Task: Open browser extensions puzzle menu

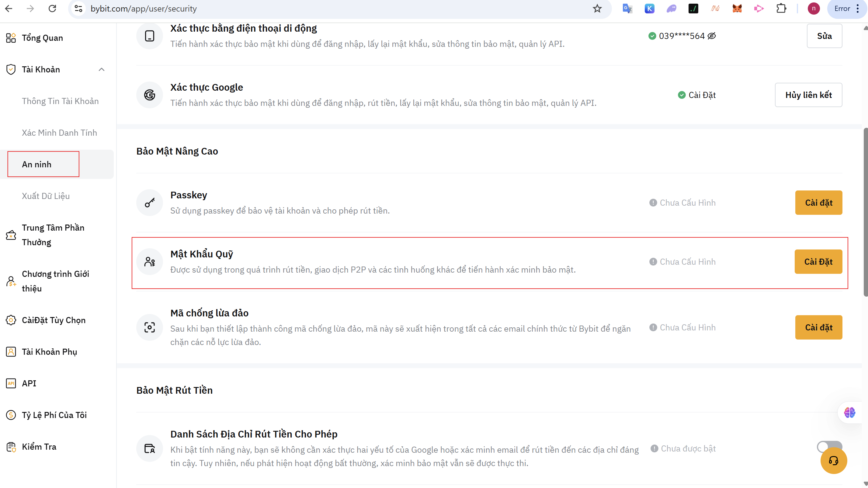Action: (x=781, y=9)
